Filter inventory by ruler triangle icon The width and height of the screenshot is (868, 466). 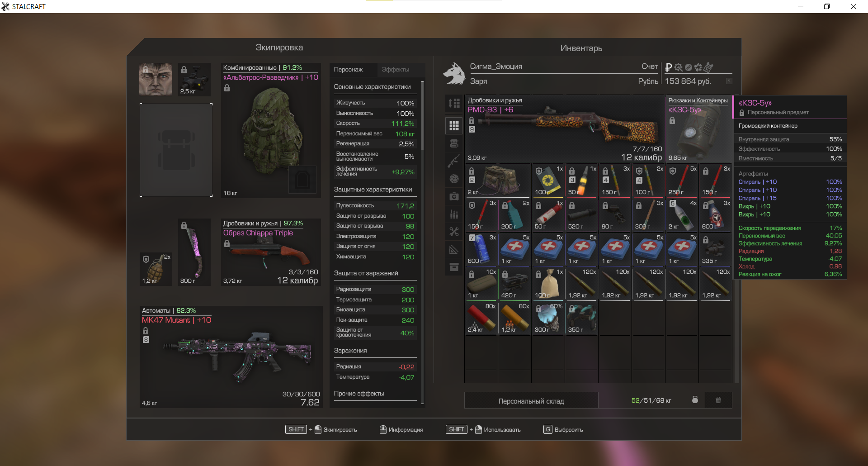454,249
